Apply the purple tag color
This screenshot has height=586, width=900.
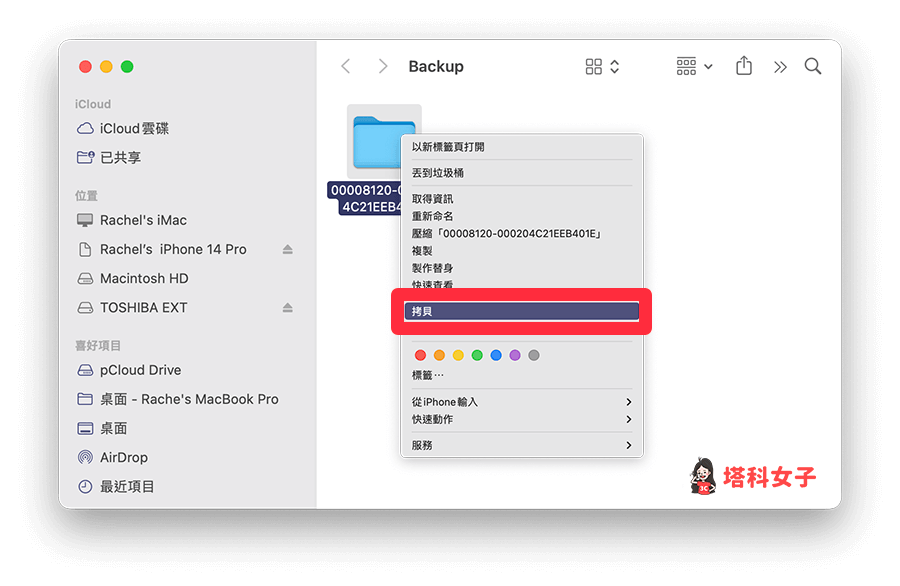click(x=515, y=355)
